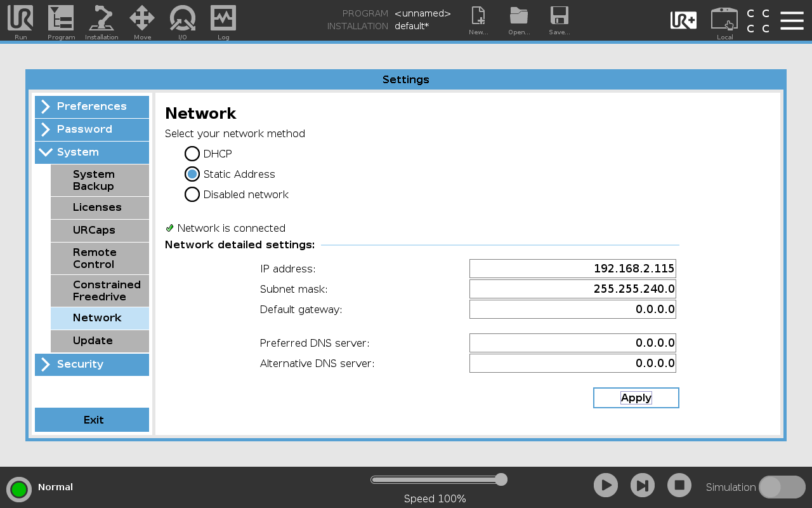This screenshot has height=508, width=812.
Task: Click the Default gateway field
Action: coord(573,309)
